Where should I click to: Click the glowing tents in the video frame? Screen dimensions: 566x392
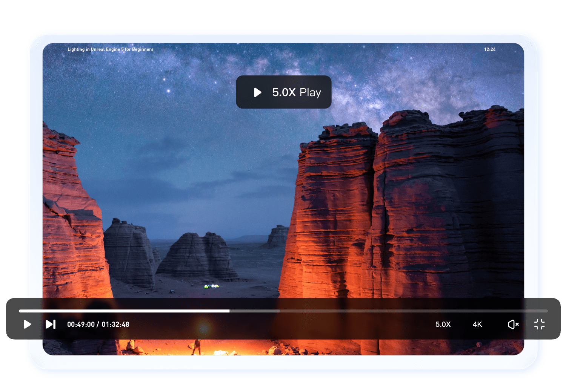click(x=211, y=286)
